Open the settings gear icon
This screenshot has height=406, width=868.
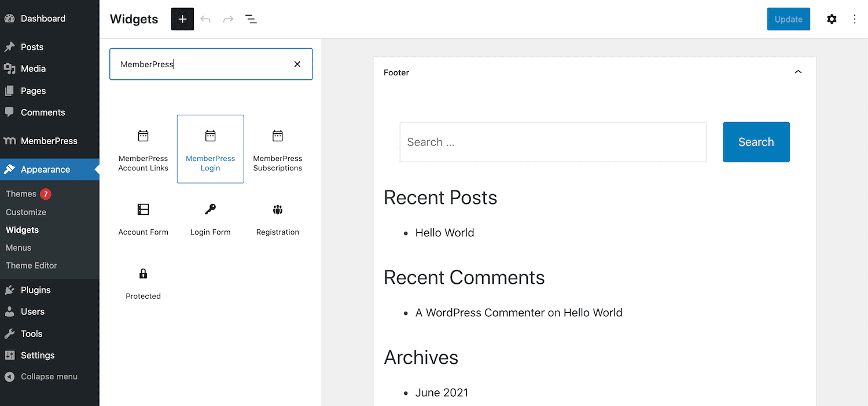pyautogui.click(x=832, y=19)
